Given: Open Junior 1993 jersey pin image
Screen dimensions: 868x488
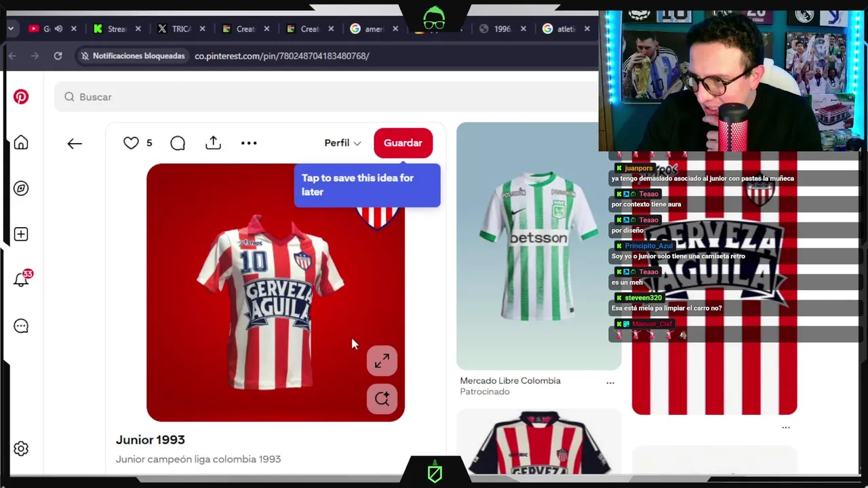Looking at the screenshot, I should pos(275,292).
